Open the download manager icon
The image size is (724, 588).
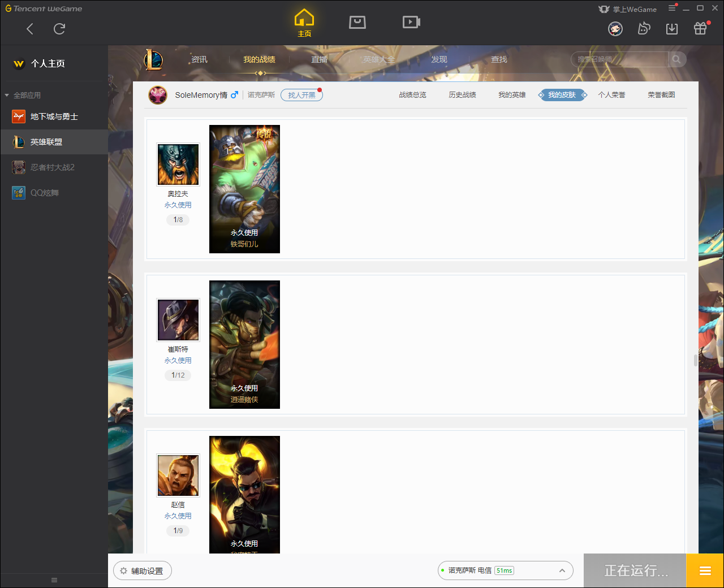point(672,29)
